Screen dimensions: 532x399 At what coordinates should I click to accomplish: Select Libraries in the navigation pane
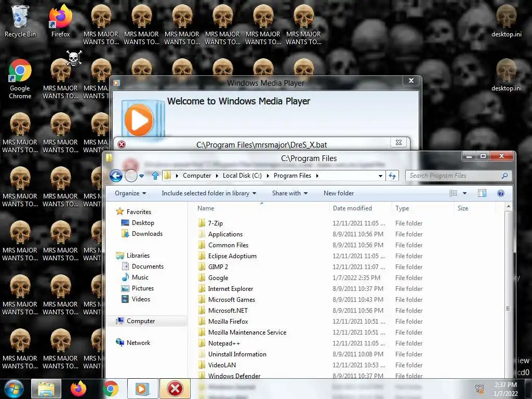coord(133,256)
